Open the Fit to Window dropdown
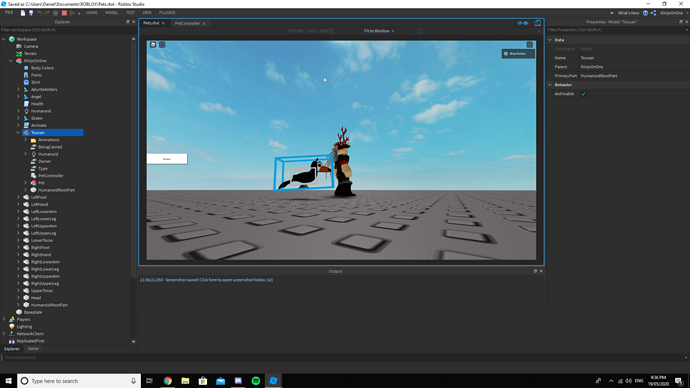690x388 pixels. coord(378,31)
